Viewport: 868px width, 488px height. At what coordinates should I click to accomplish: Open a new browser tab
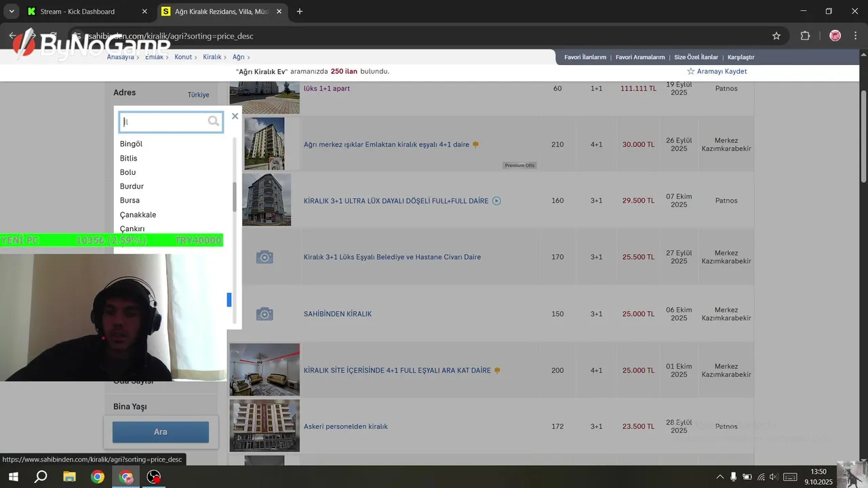(x=300, y=12)
